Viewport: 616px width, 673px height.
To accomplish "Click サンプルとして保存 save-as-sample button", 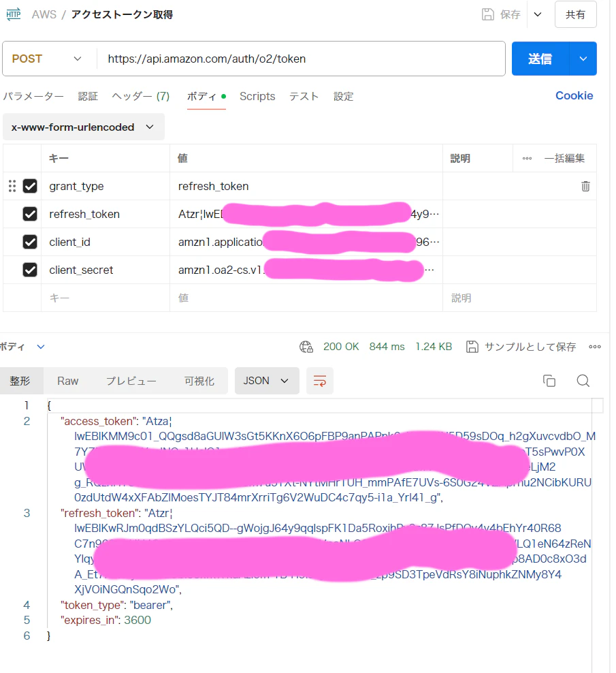I will [521, 347].
